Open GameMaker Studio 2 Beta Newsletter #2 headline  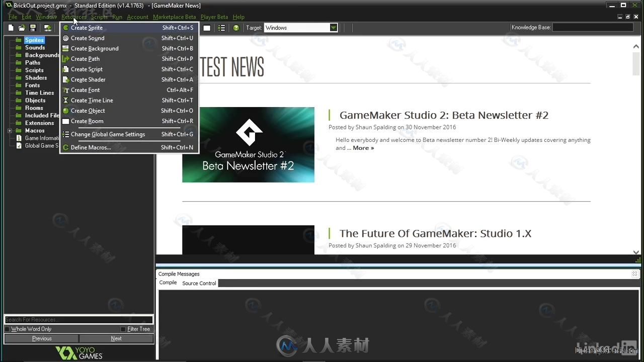pyautogui.click(x=444, y=115)
